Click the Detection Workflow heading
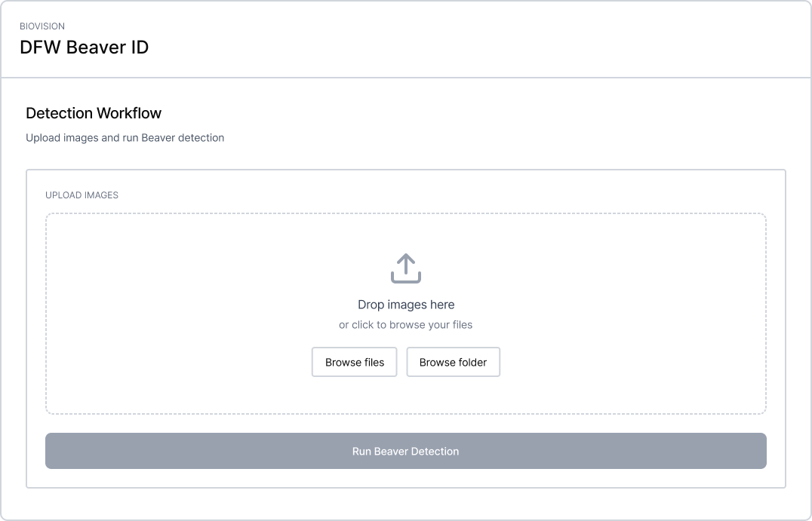Viewport: 812px width, 521px height. pos(93,113)
